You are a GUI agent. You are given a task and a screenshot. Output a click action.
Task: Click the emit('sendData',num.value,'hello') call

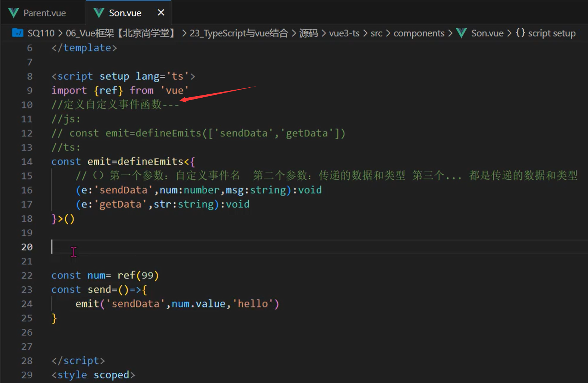point(177,304)
